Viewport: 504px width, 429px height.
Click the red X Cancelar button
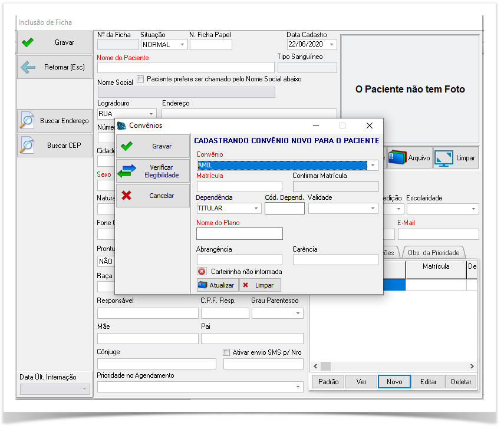[x=153, y=196]
